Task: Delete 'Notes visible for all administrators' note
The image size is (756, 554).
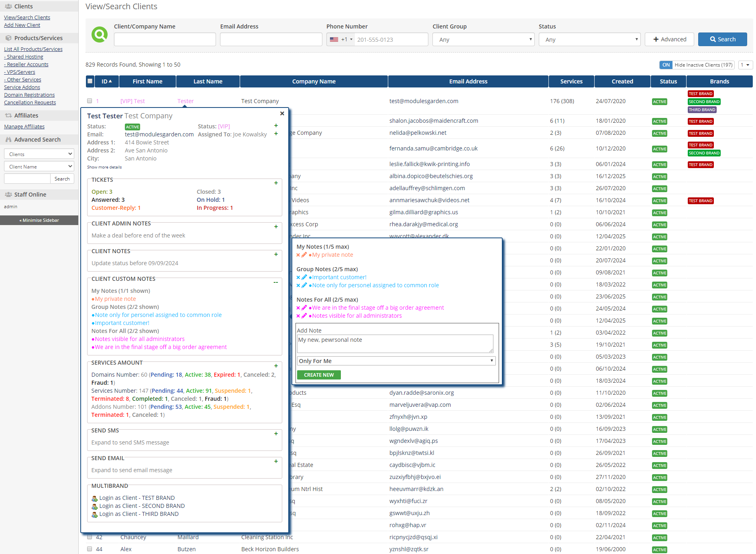Action: (298, 316)
